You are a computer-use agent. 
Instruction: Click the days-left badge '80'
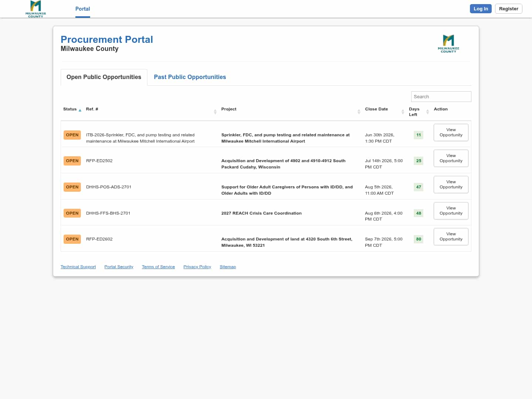pos(419,239)
